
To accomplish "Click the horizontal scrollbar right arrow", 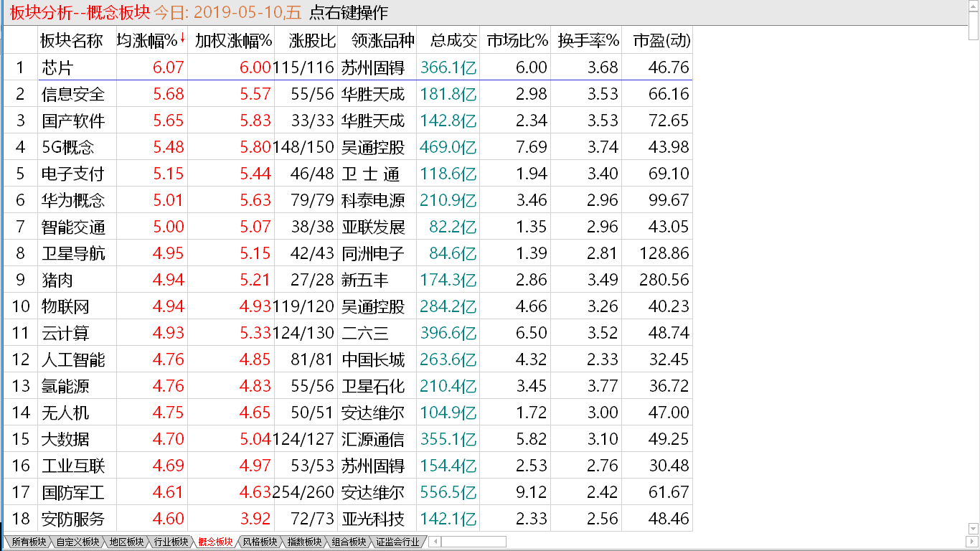I will [x=973, y=542].
